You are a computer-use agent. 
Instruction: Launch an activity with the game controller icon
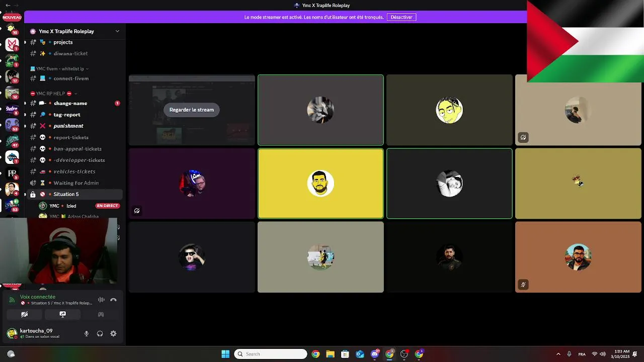tap(101, 314)
